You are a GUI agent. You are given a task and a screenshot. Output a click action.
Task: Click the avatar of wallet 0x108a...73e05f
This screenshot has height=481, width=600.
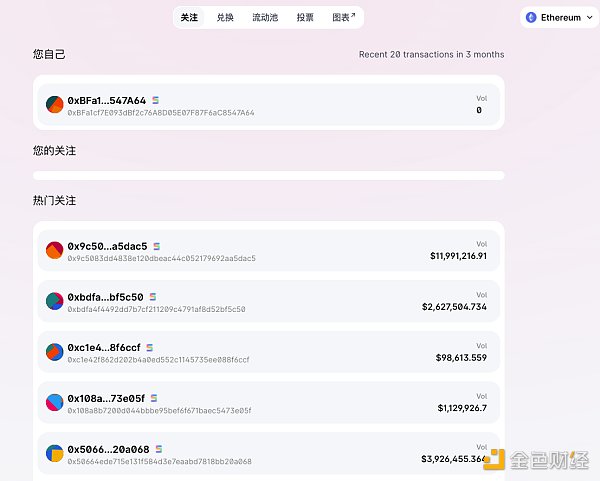pos(54,403)
